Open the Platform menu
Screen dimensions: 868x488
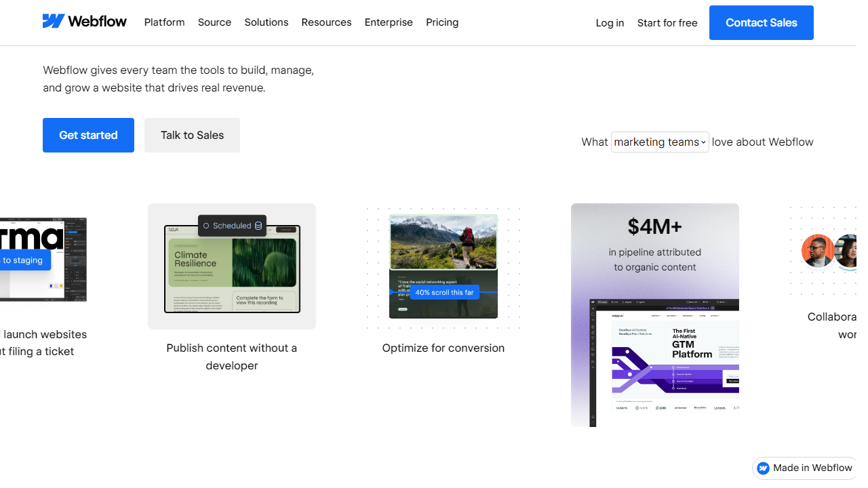pos(164,22)
